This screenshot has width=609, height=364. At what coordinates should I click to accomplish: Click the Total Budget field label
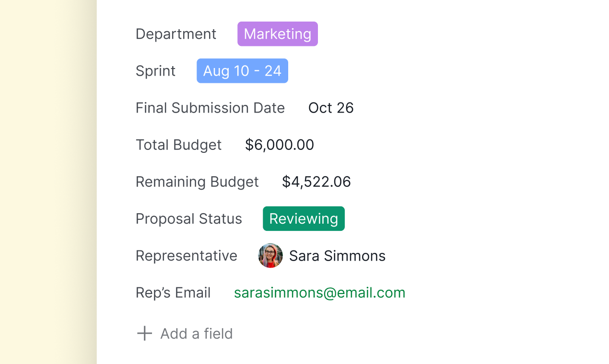pos(178,145)
